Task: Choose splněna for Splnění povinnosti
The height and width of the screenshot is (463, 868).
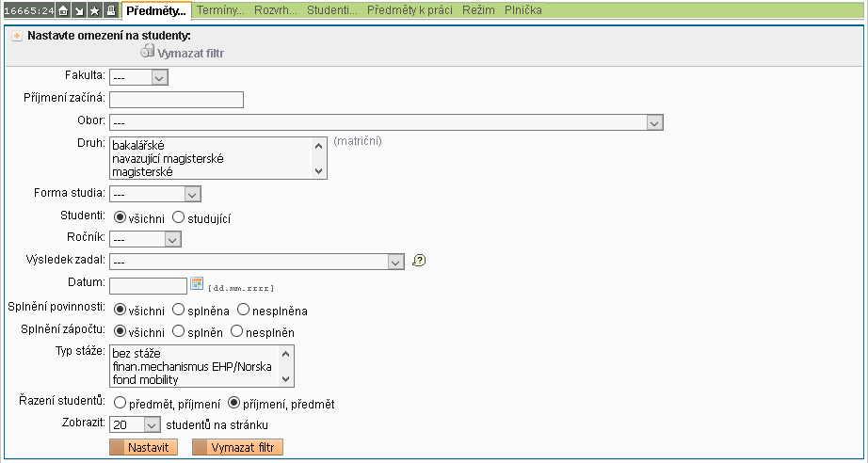Action: pyautogui.click(x=178, y=310)
